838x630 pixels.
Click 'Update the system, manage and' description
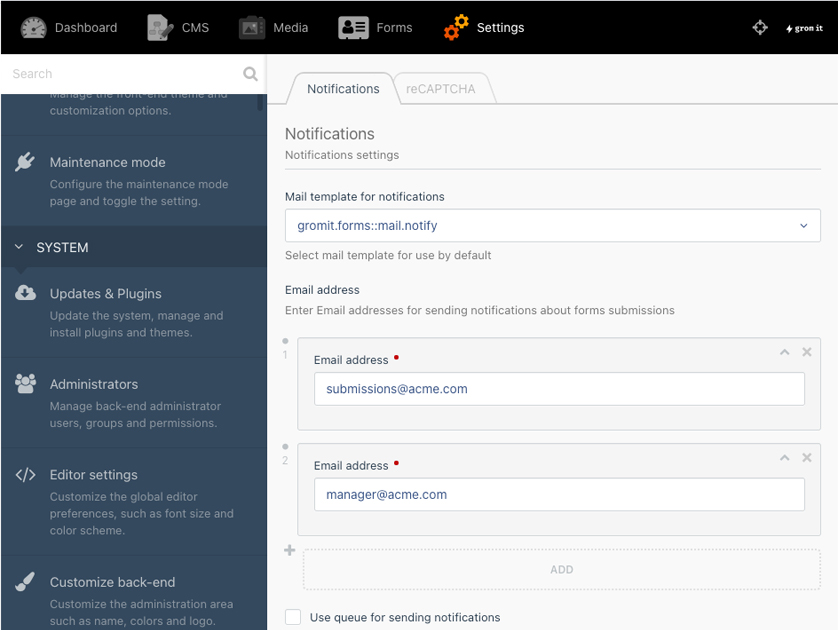click(136, 316)
